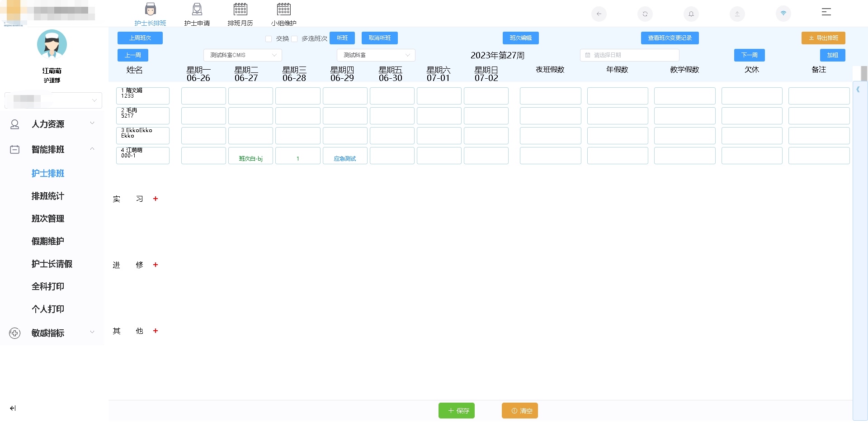Click the 加组 button

(833, 55)
